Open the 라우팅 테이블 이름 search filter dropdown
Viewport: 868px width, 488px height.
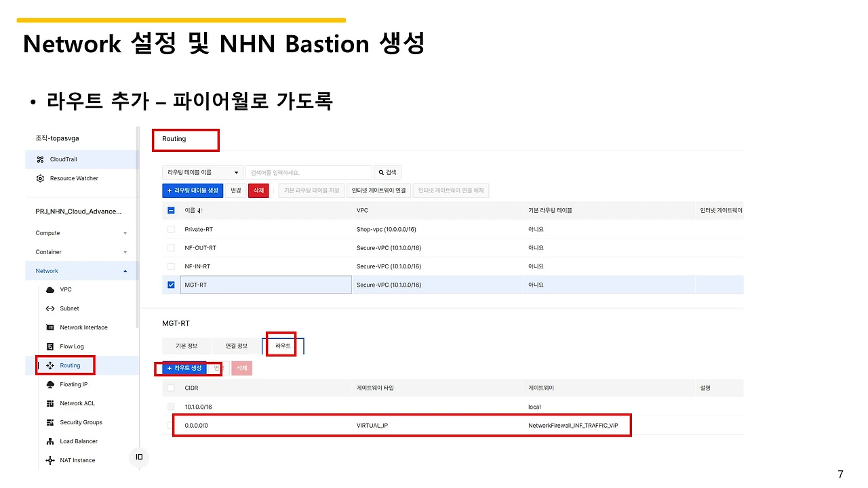[203, 173]
